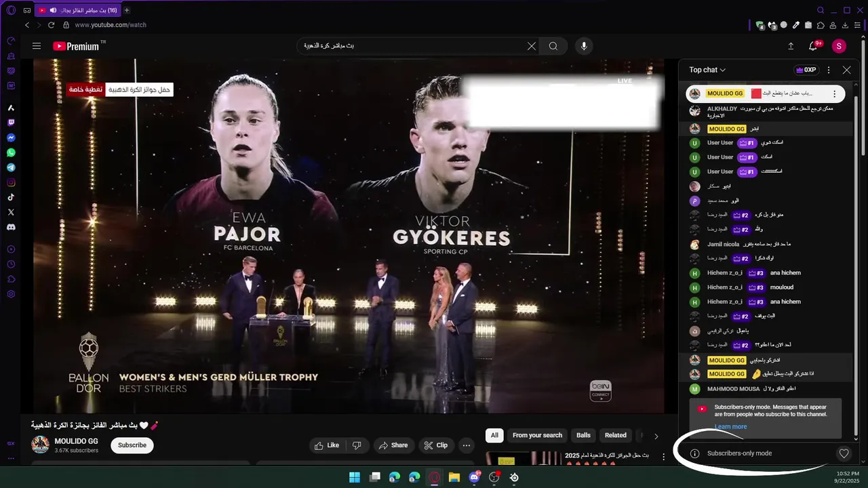The image size is (868, 488).
Task: Open WhatsApp in the sidebar
Action: (x=11, y=152)
